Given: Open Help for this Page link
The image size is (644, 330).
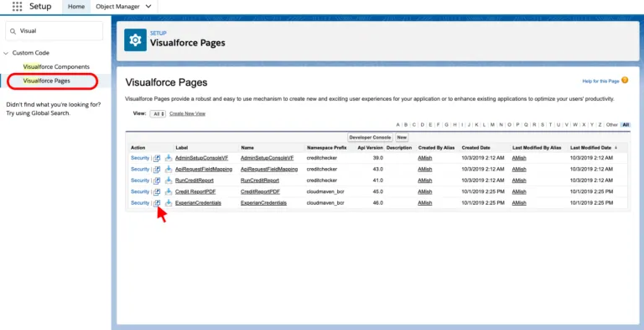Looking at the screenshot, I should pyautogui.click(x=600, y=81).
